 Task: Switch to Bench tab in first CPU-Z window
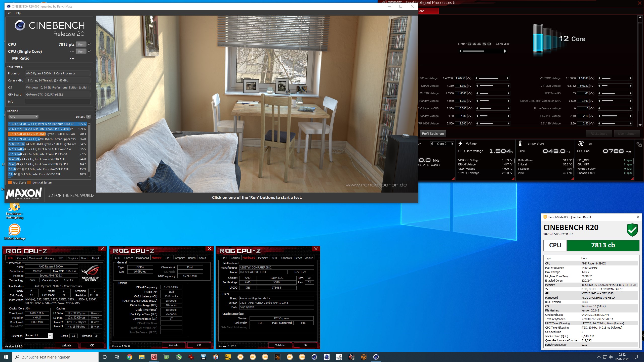(x=85, y=258)
